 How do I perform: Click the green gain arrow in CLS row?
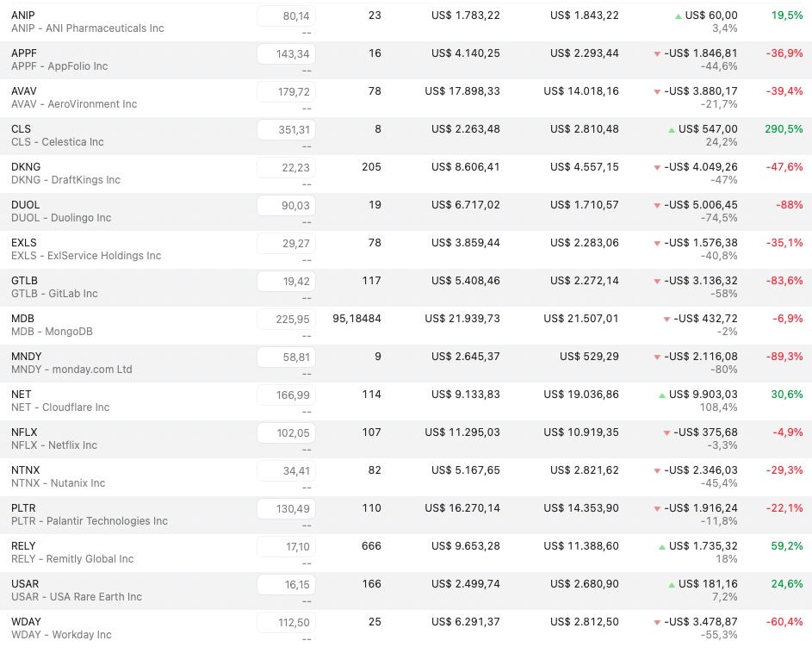click(x=672, y=130)
